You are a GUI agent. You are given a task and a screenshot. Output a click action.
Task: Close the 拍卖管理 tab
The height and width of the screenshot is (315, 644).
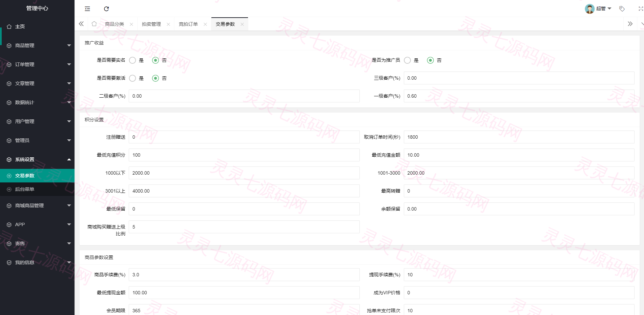[x=168, y=24]
